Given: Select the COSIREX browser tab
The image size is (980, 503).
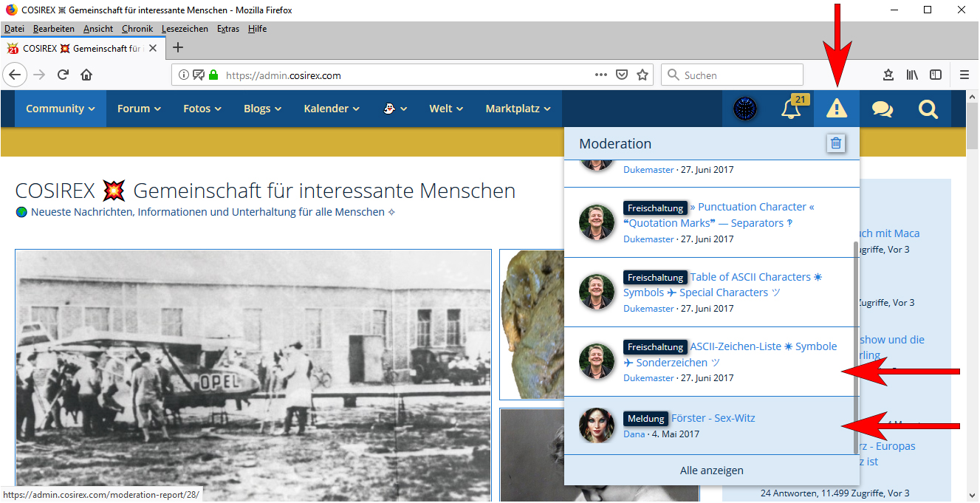Looking at the screenshot, I should (83, 48).
